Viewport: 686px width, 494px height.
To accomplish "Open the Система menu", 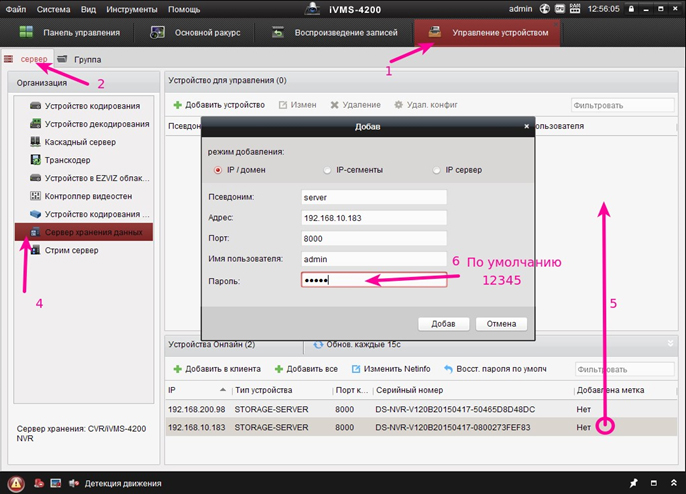I will [53, 9].
